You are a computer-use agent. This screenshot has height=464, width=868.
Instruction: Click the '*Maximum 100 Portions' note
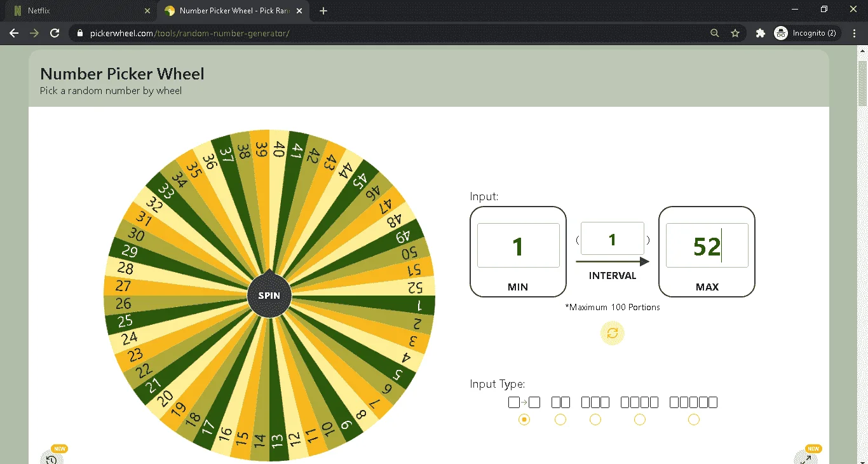(613, 308)
